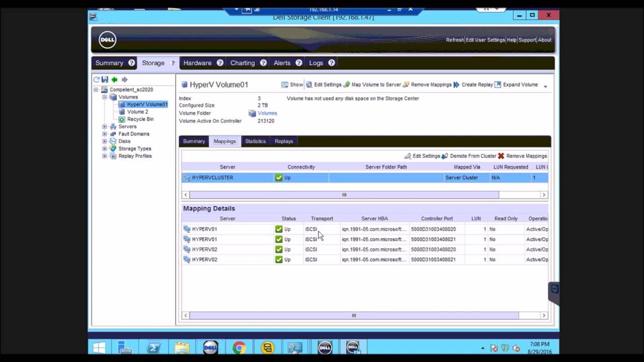Click the mappings table horizontal scrollbar thumb
The image size is (644, 362).
click(344, 195)
